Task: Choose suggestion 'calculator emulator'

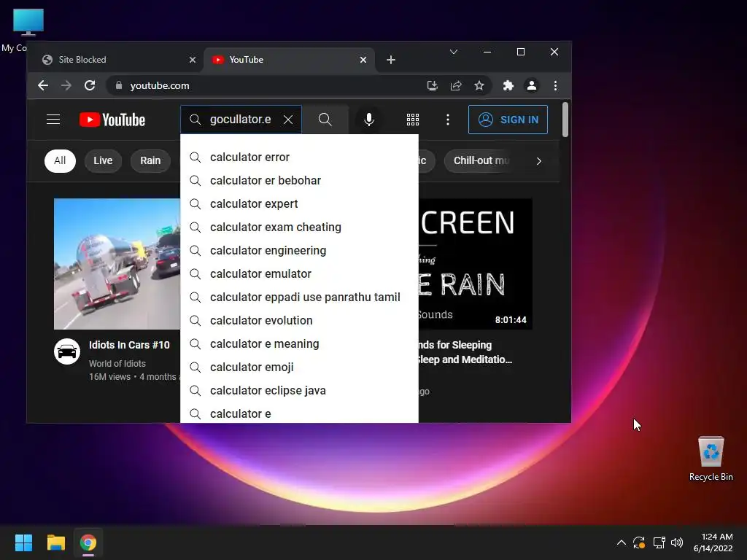Action: [x=299, y=274]
